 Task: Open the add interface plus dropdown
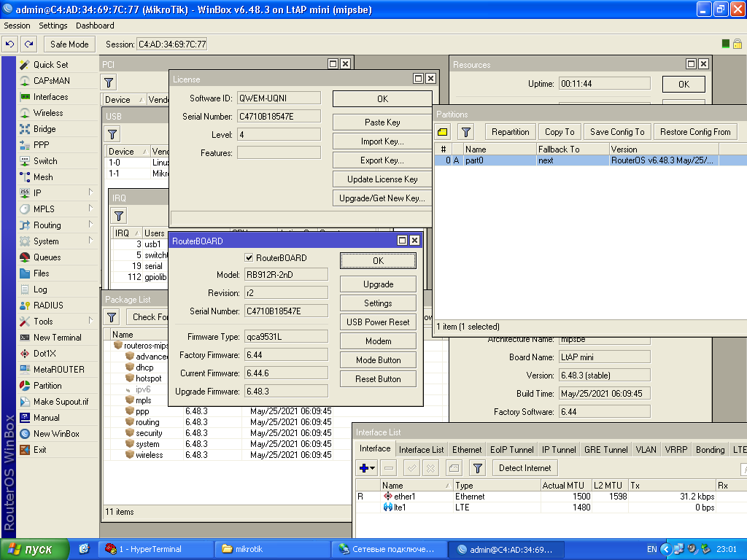pyautogui.click(x=366, y=468)
